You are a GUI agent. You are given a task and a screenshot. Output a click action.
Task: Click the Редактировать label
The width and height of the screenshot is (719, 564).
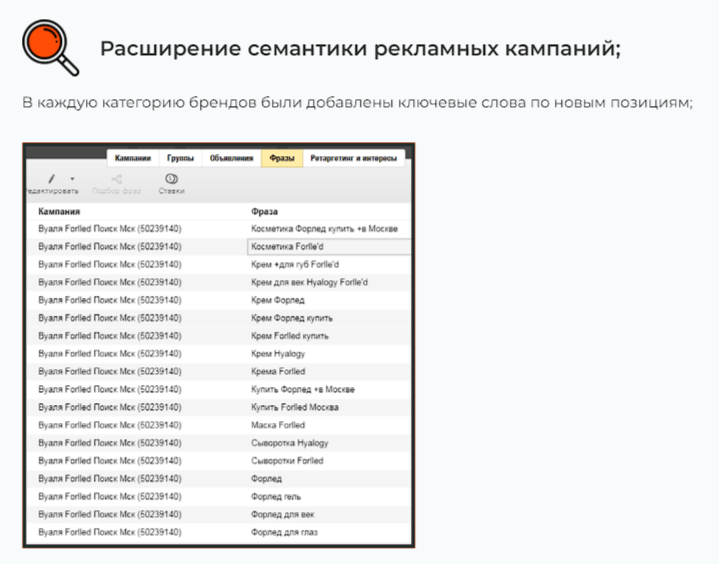pyautogui.click(x=52, y=191)
